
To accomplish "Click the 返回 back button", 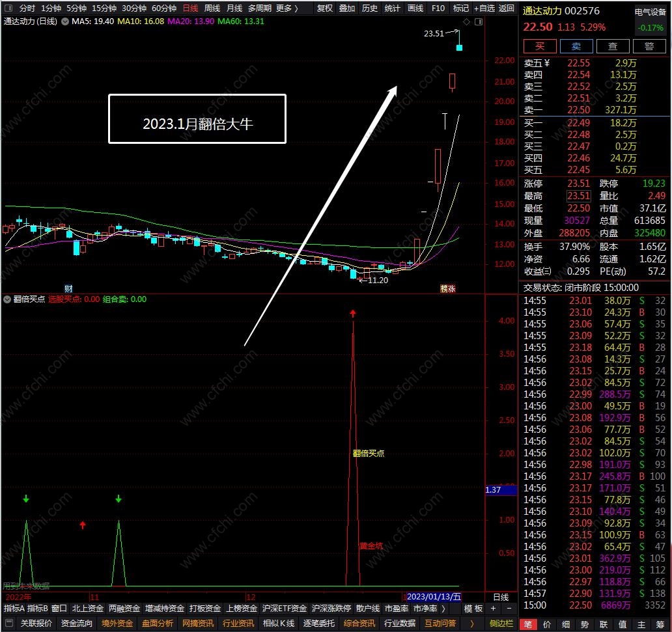I will [x=507, y=8].
